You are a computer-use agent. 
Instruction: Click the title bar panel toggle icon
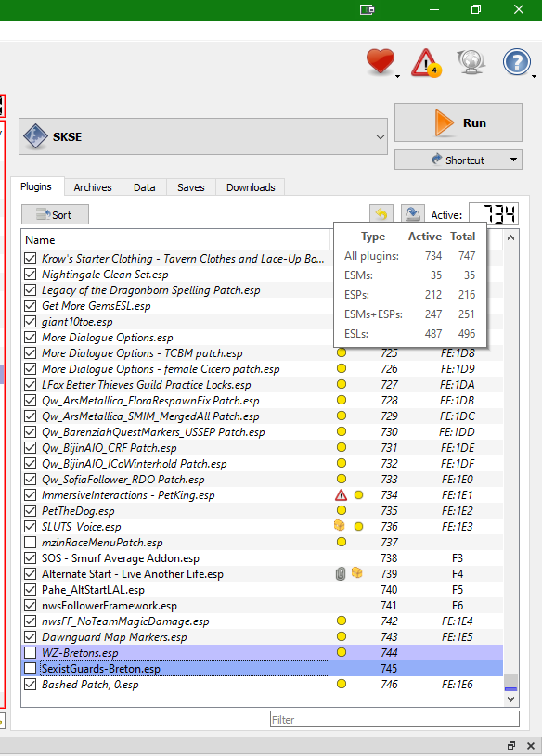[x=368, y=9]
